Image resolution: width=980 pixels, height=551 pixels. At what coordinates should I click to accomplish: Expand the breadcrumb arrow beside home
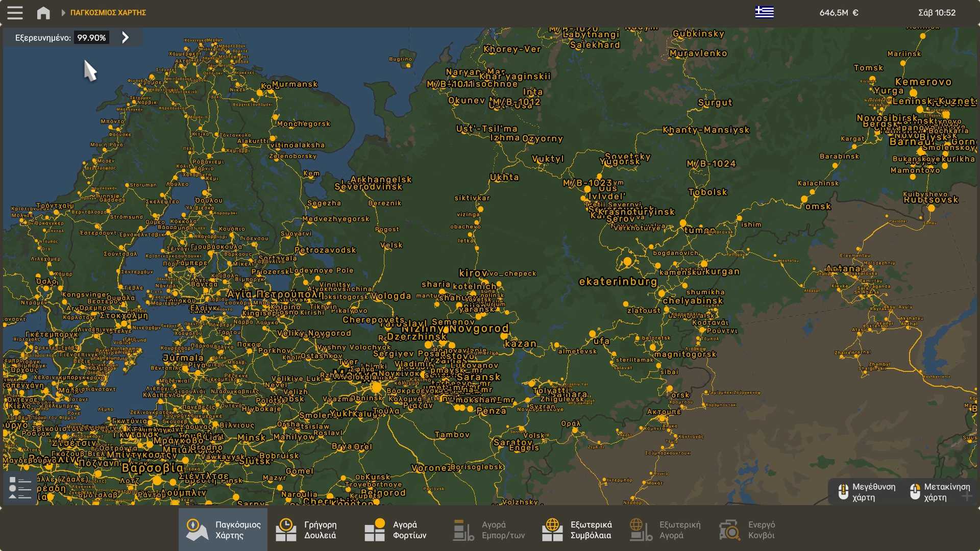(x=63, y=13)
